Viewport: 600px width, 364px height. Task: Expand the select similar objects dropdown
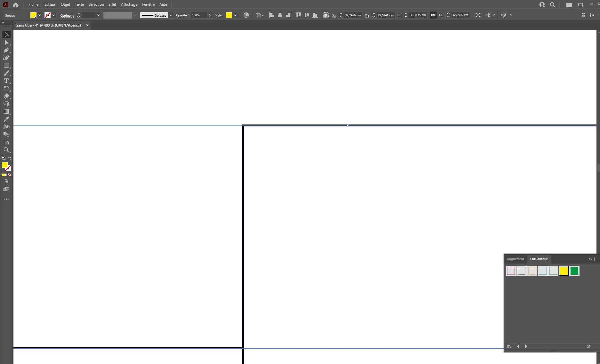point(494,15)
